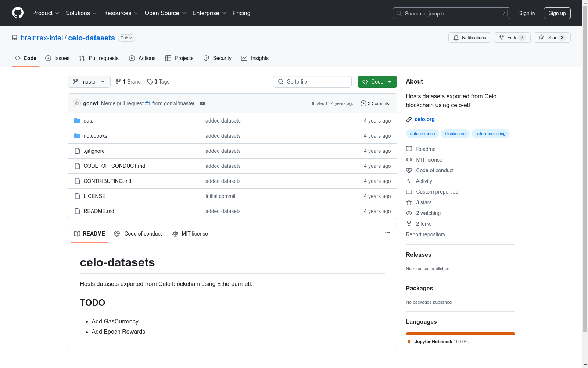588x368 pixels.
Task: Open the celo.org website link
Action: coord(424,120)
